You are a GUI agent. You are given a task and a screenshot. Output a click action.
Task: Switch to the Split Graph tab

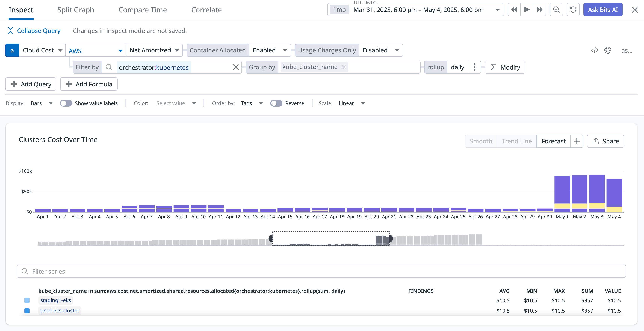(x=75, y=10)
